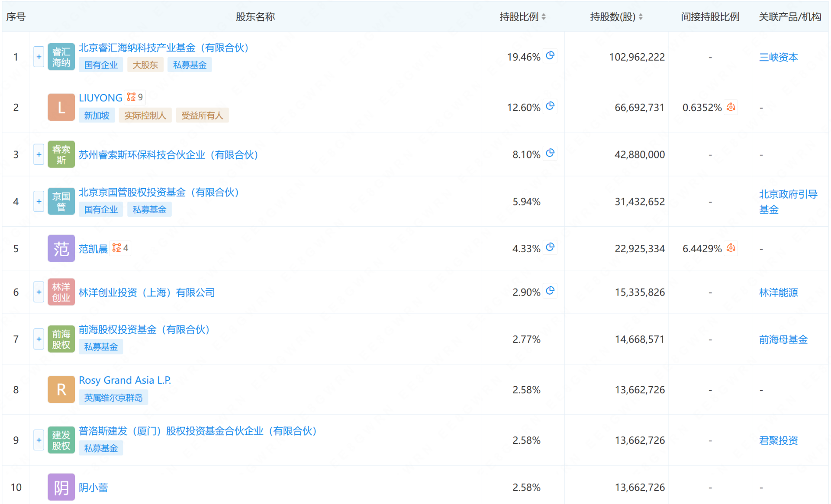Select share count 66,692,731
This screenshot has width=831, height=504.
coord(640,108)
